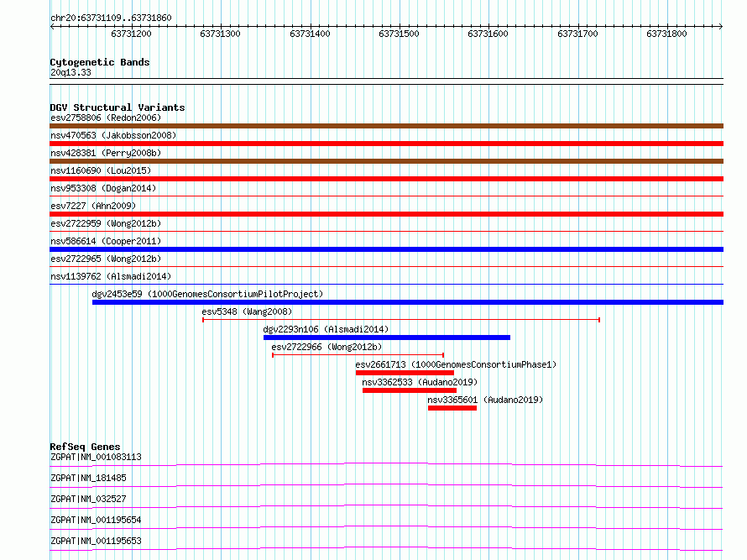Open the esv7227 (Ahn2009) variant label
The image size is (747, 560).
(93, 206)
